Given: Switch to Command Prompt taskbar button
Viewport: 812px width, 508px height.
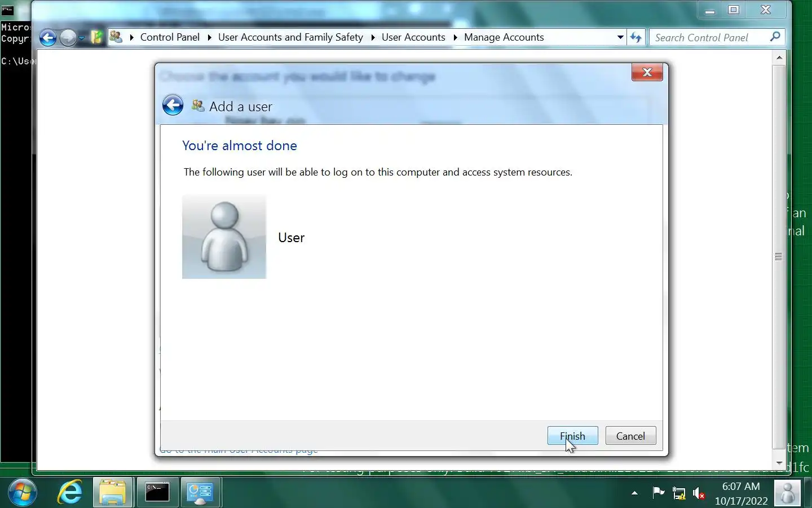Looking at the screenshot, I should (x=157, y=493).
